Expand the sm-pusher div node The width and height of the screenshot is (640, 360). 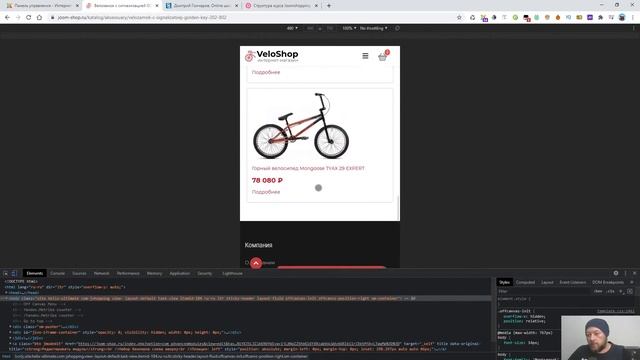[11, 327]
